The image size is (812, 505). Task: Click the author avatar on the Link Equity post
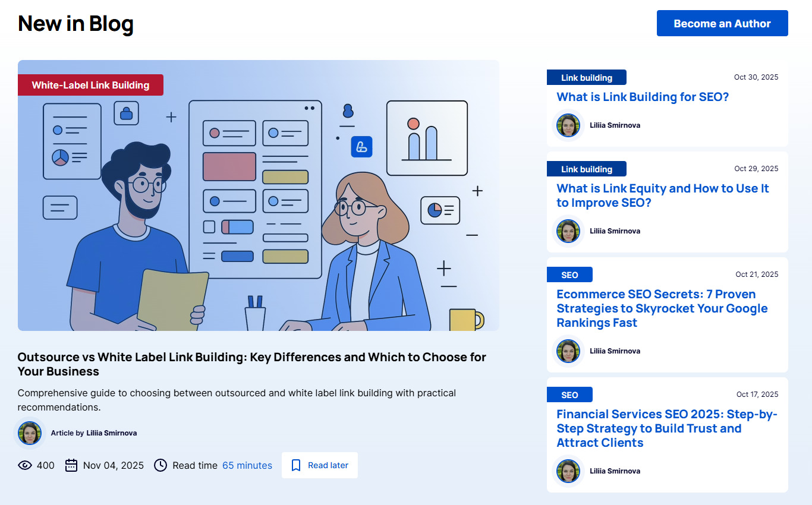click(568, 231)
